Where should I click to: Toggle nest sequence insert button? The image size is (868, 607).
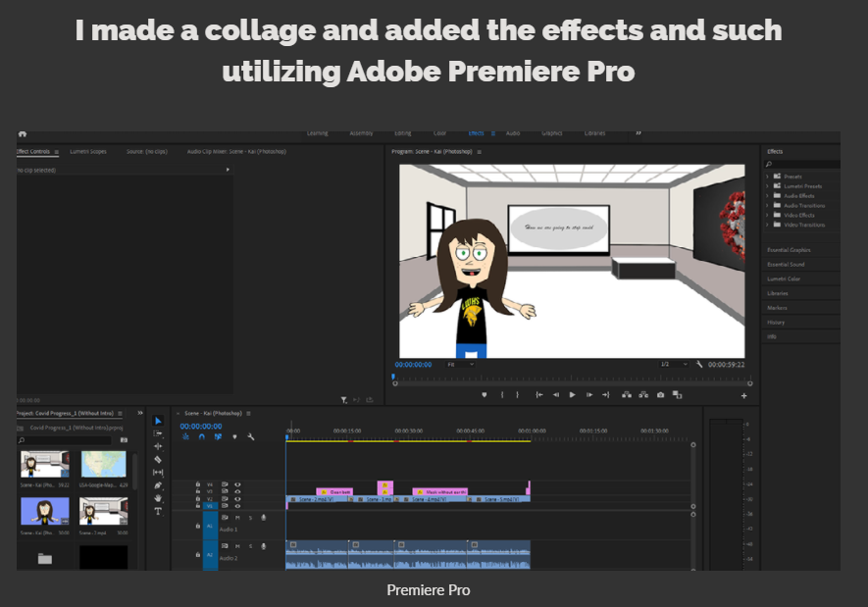click(185, 437)
